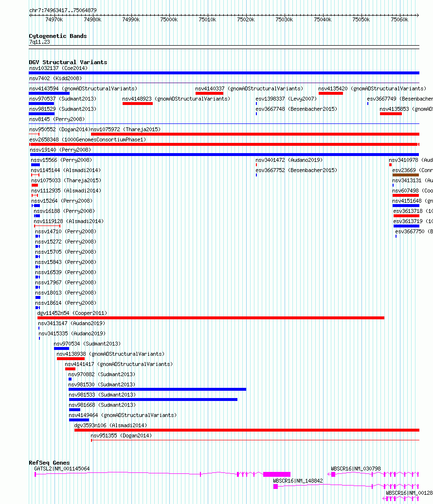Select the nssv18614 (Perry2008) label
The image size is (433, 504).
tap(66, 303)
